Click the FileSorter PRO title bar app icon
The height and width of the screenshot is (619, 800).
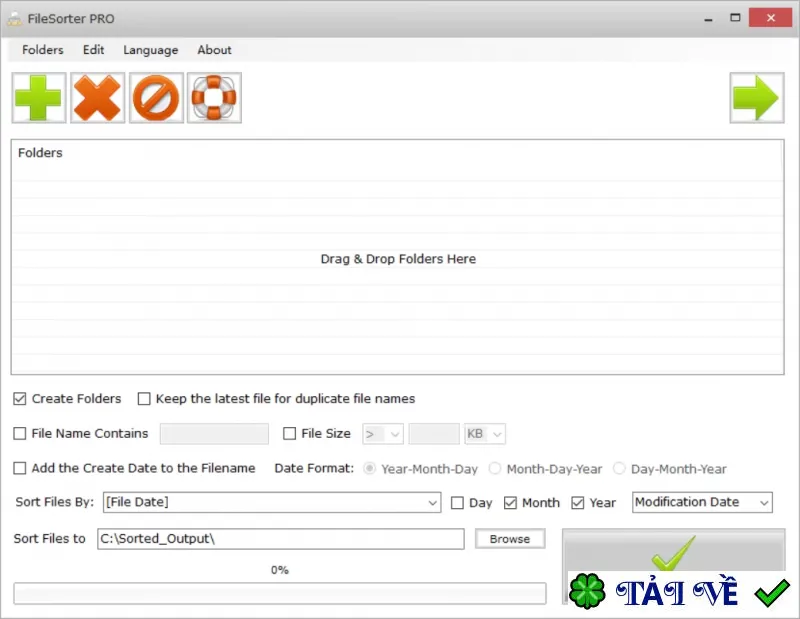click(14, 19)
